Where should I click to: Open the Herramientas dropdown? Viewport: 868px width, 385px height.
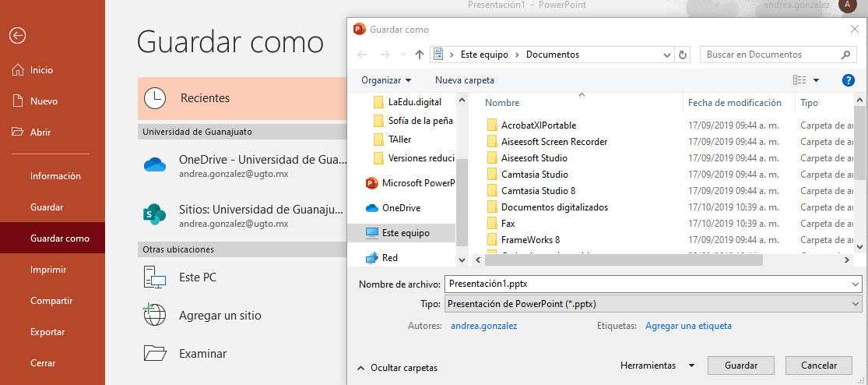657,366
